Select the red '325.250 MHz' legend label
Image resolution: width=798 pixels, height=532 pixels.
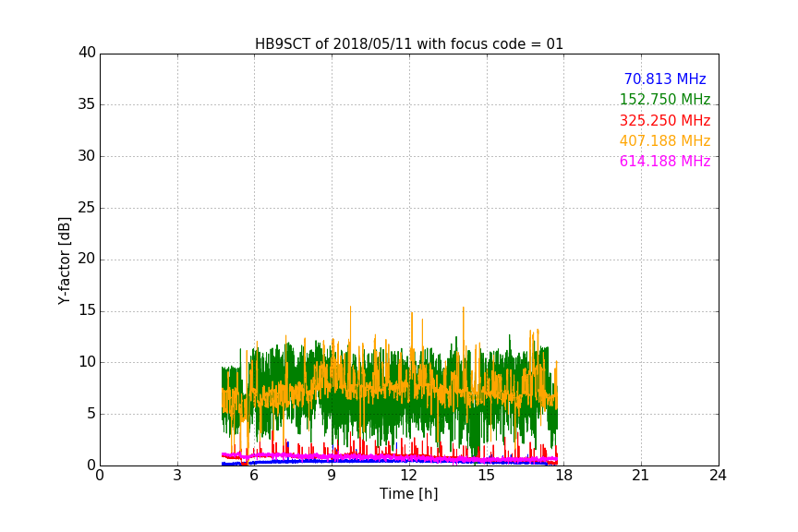(x=665, y=120)
